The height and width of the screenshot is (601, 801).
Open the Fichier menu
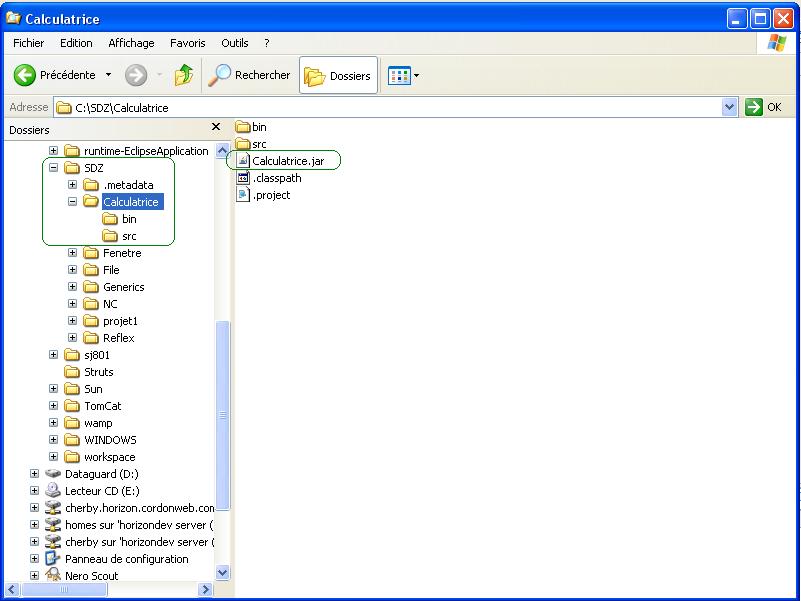[x=29, y=43]
